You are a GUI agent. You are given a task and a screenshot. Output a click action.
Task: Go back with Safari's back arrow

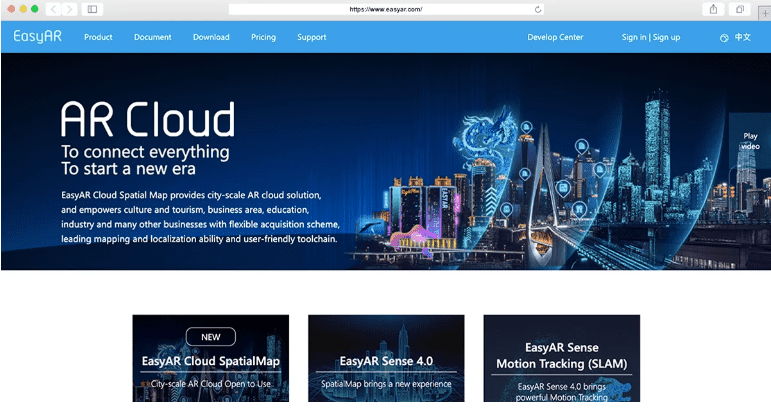54,9
